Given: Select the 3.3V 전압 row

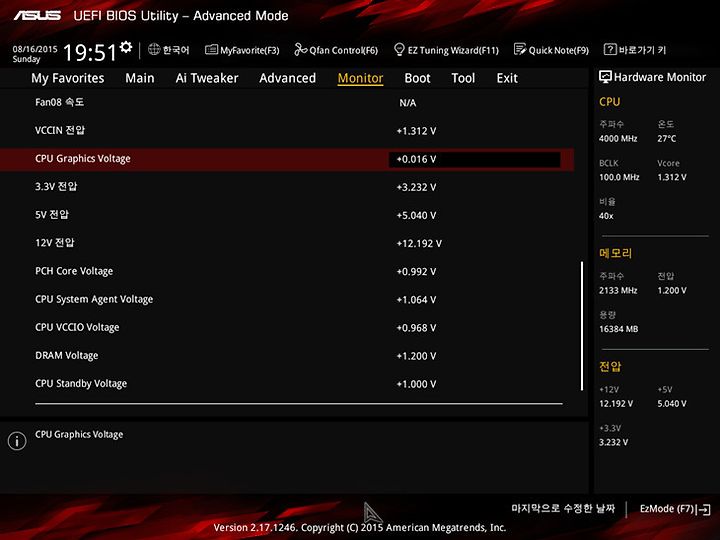Looking at the screenshot, I should (x=287, y=187).
